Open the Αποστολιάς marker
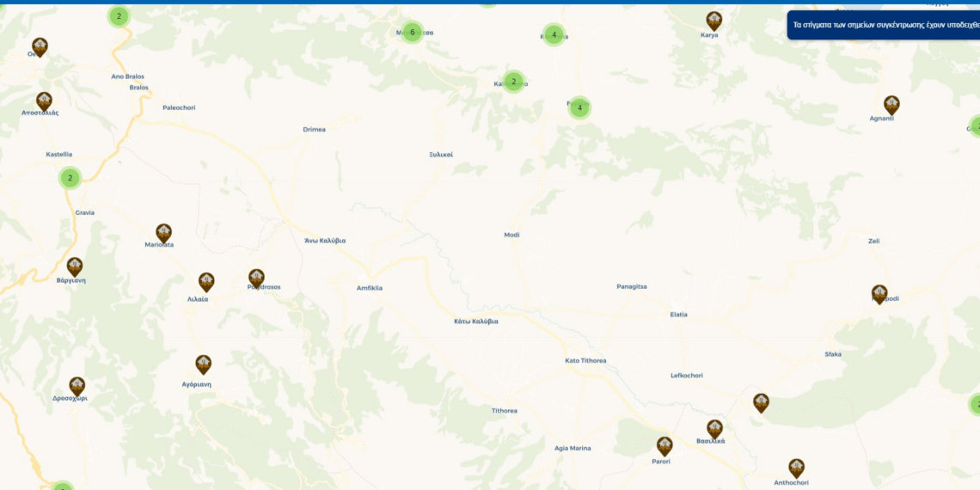This screenshot has width=980, height=490. [44, 101]
